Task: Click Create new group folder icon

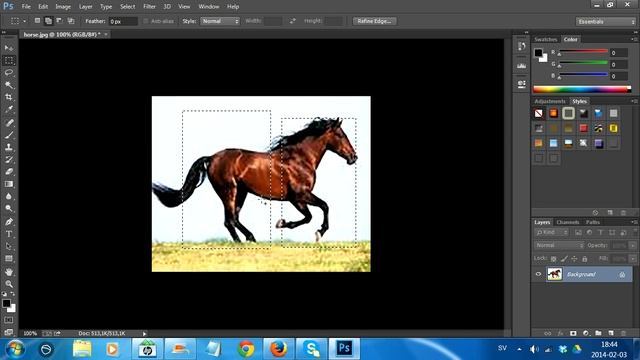Action: click(598, 333)
